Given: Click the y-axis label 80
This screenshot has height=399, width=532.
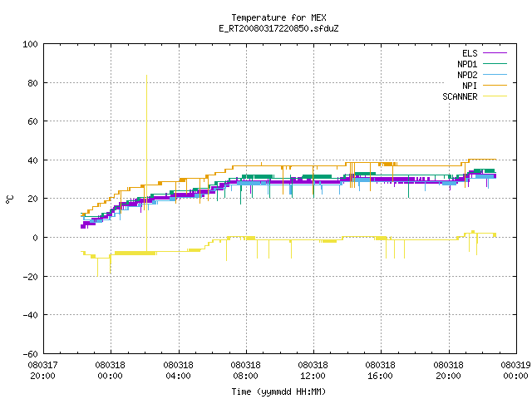Looking at the screenshot, I should [33, 83].
